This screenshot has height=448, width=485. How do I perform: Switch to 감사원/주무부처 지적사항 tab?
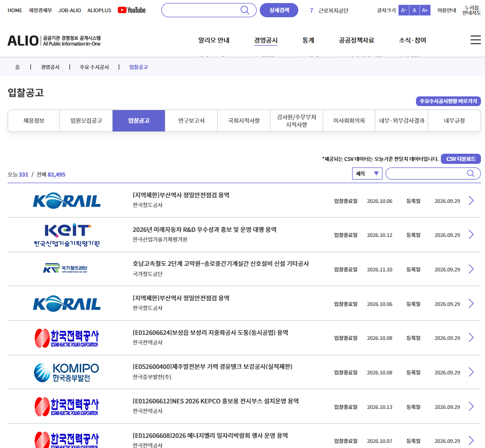(x=296, y=121)
